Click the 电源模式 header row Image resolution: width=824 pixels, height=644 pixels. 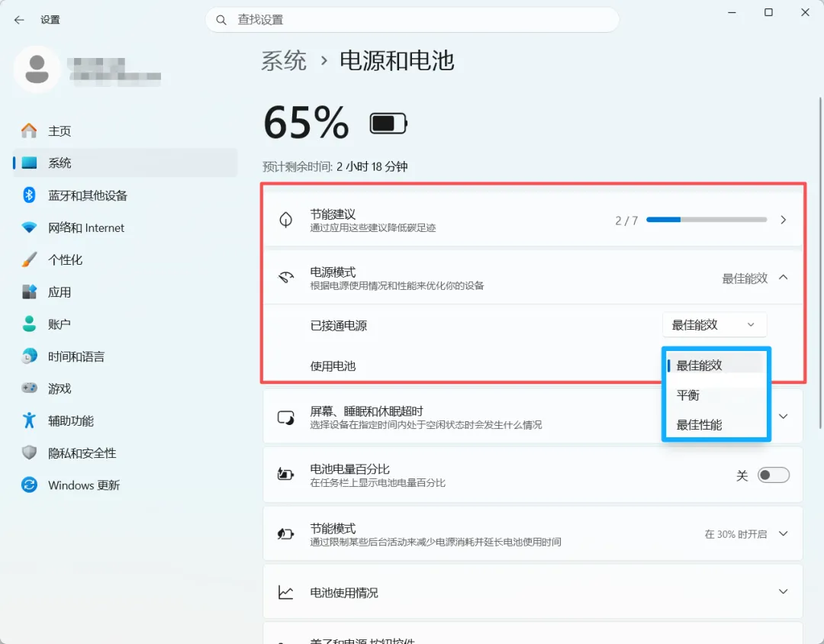[533, 278]
